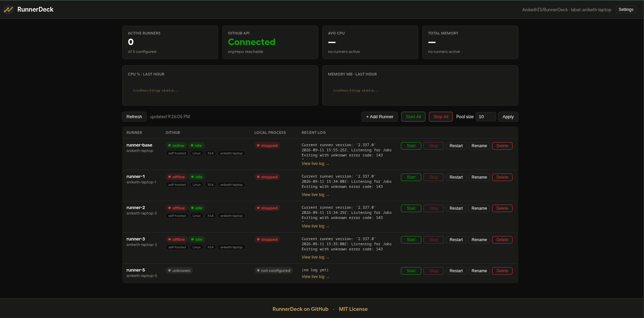Open the MIT License footer link

pos(353,309)
